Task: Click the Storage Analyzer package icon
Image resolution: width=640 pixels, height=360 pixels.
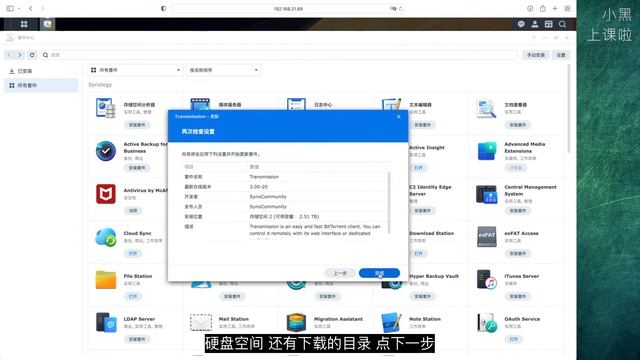Action: pyautogui.click(x=106, y=108)
